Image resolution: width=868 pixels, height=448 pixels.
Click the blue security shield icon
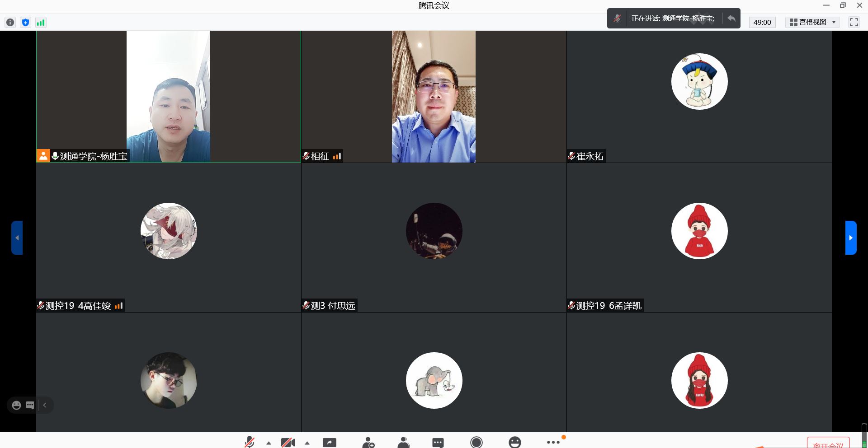coord(26,23)
